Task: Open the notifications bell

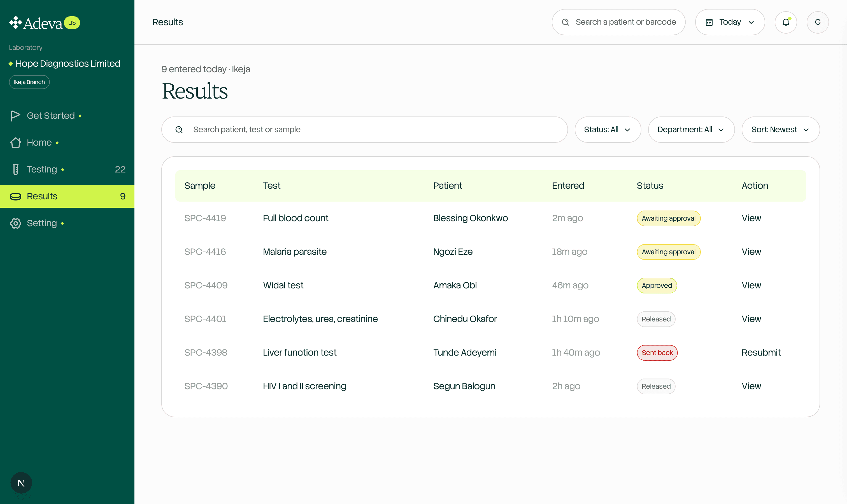Action: tap(785, 22)
